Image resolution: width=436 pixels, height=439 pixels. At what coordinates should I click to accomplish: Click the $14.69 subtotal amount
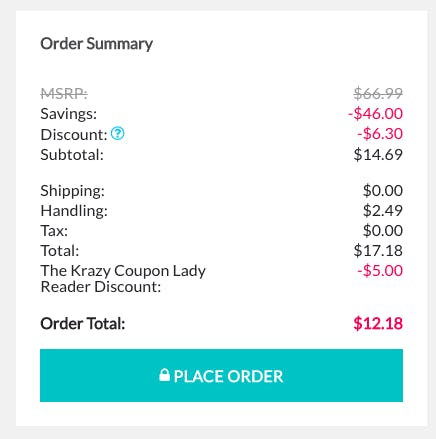[x=378, y=154]
